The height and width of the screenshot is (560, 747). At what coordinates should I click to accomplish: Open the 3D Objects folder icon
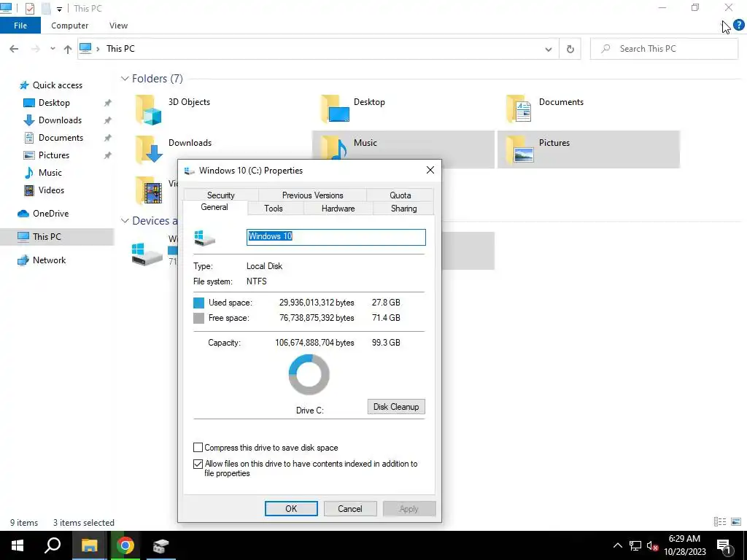click(x=149, y=109)
